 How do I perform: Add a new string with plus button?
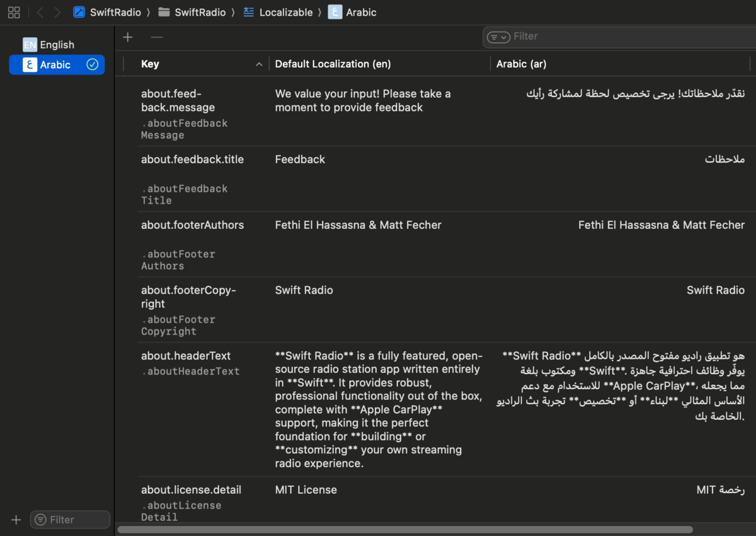pyautogui.click(x=128, y=37)
